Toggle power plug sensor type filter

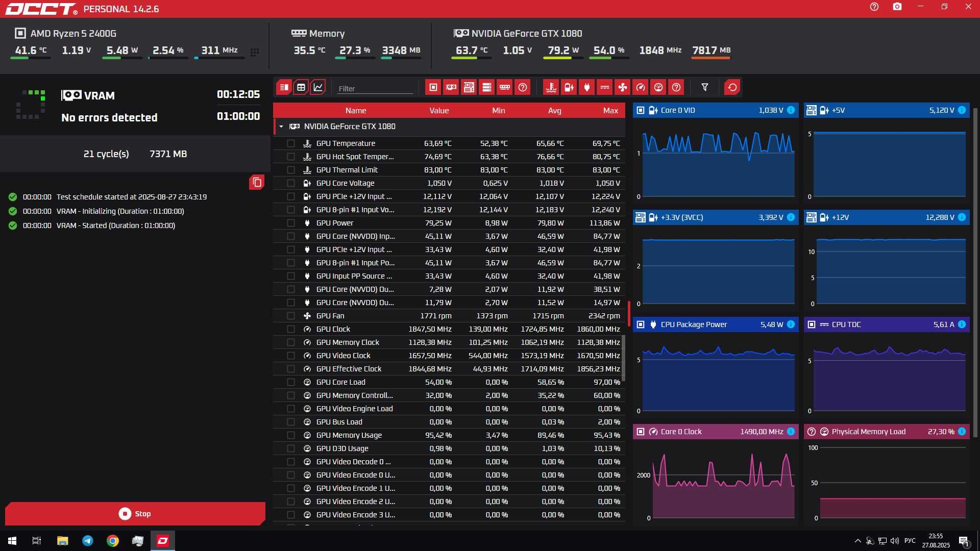click(587, 87)
